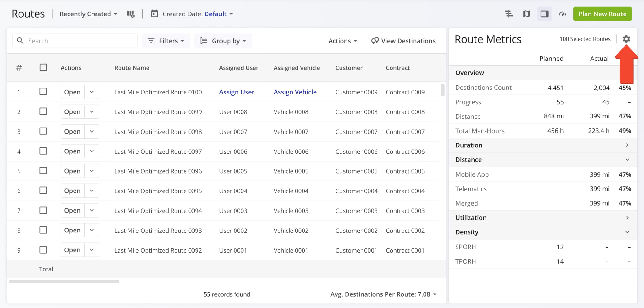
Task: Expand the Duration metrics section
Action: click(627, 145)
